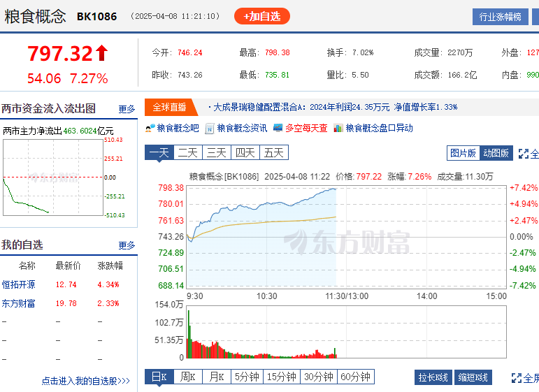This screenshot has height=392, width=539.
Task: Open the 粮食概念资讯 news icon
Action: 210,129
